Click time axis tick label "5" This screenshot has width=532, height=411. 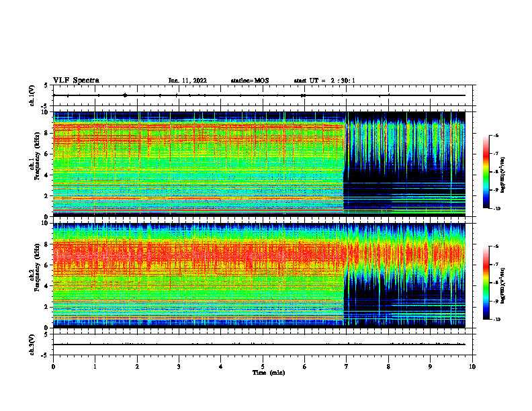pos(263,367)
